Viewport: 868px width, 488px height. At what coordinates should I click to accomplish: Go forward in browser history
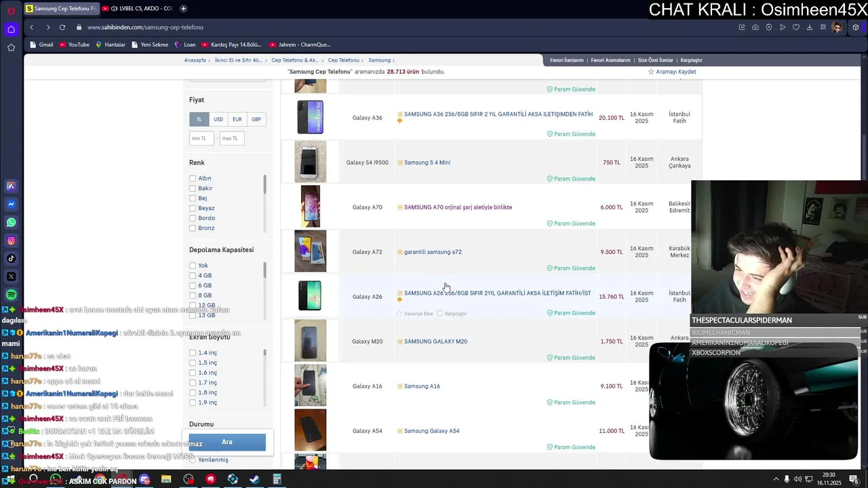[47, 27]
